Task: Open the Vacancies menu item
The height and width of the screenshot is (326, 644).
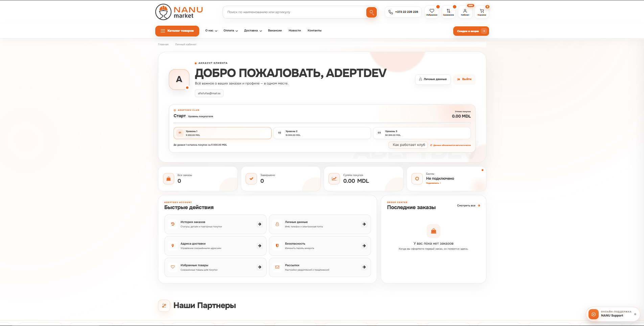Action: pyautogui.click(x=275, y=30)
